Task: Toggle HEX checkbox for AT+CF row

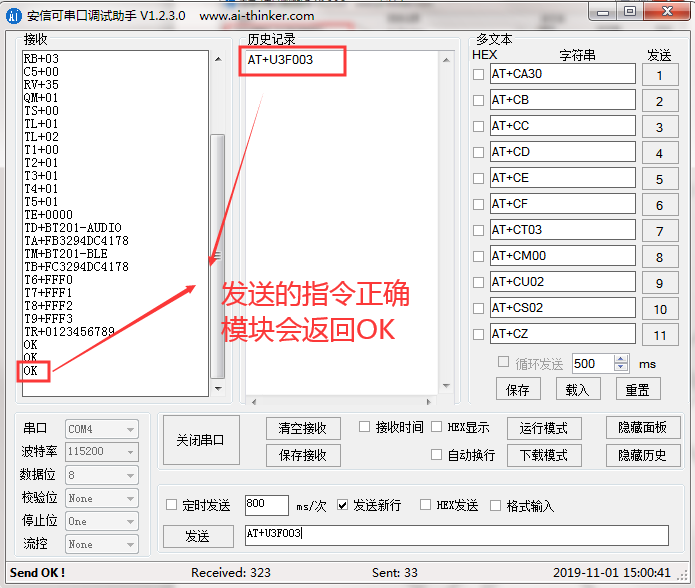Action: (x=478, y=204)
